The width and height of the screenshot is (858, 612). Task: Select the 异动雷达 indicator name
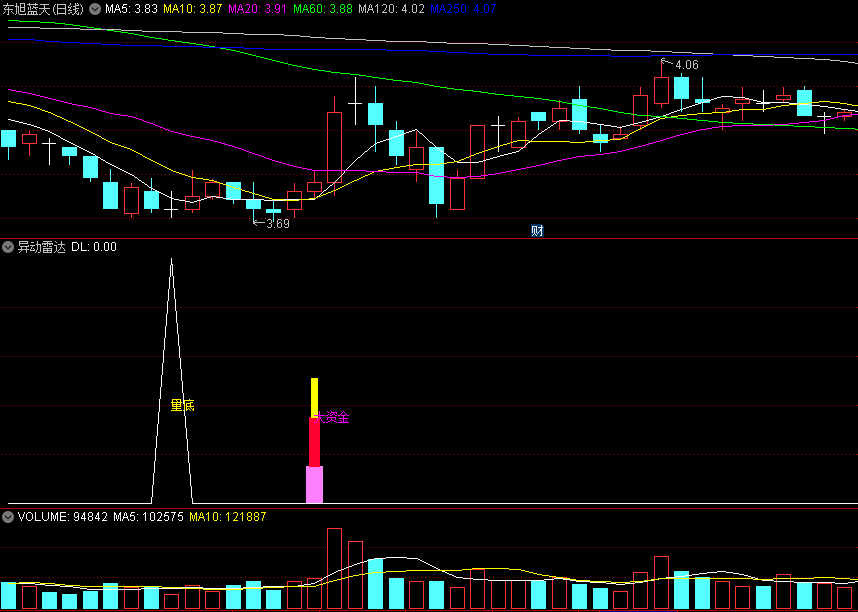pyautogui.click(x=42, y=247)
